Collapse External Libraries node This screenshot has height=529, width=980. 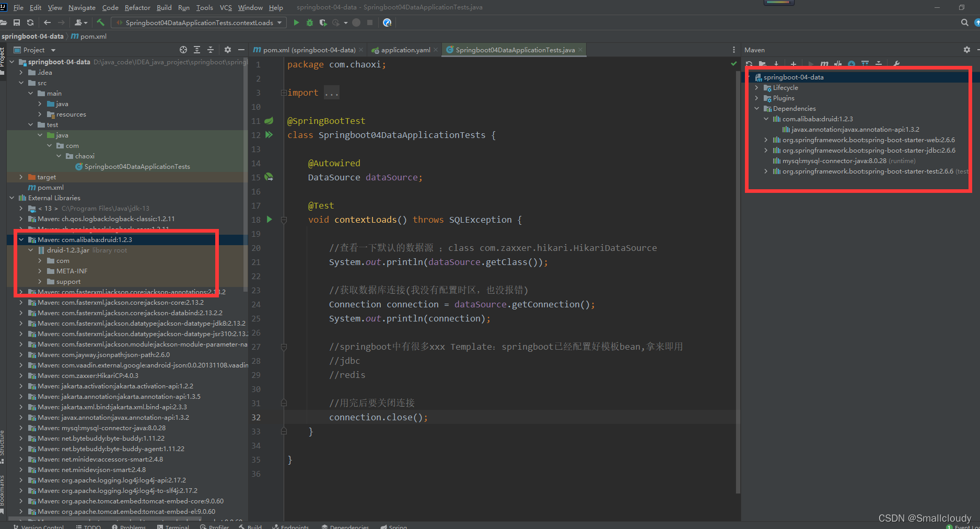tap(12, 198)
